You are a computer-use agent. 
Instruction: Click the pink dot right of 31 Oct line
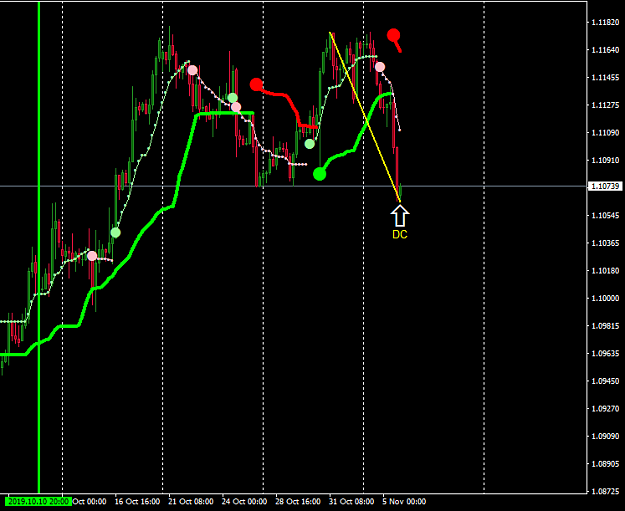tap(380, 67)
